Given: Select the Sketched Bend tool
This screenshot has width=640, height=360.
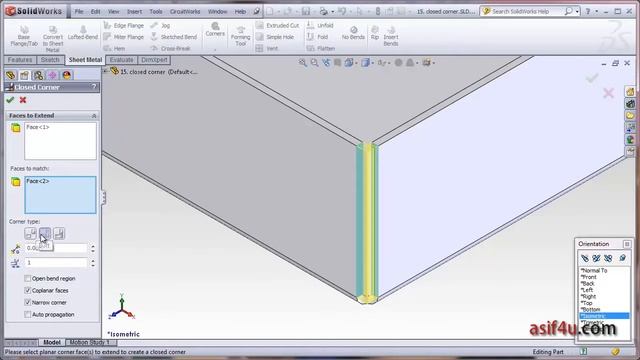Looking at the screenshot, I should [x=173, y=37].
